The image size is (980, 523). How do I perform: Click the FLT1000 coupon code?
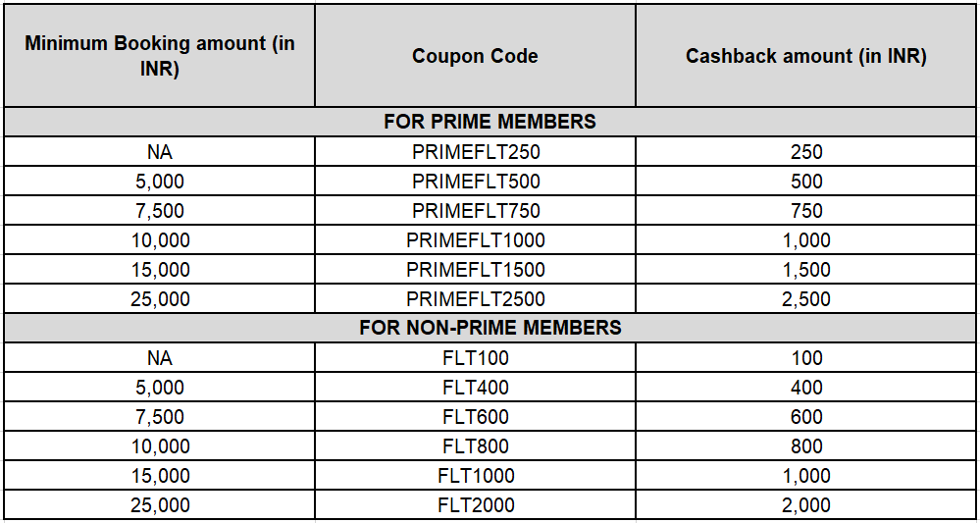click(476, 476)
